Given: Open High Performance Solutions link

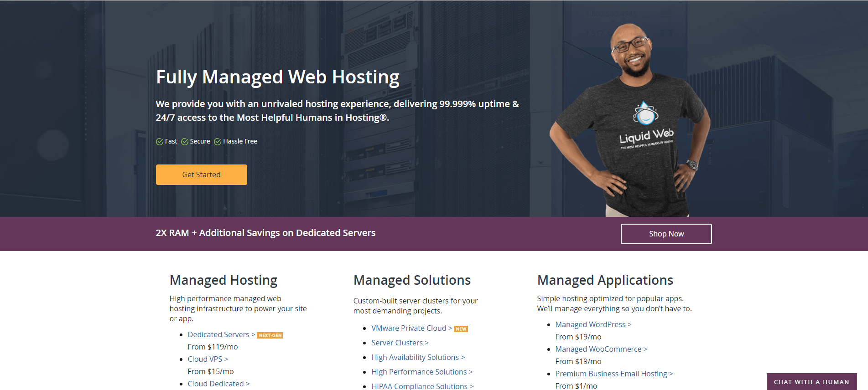Looking at the screenshot, I should point(422,372).
